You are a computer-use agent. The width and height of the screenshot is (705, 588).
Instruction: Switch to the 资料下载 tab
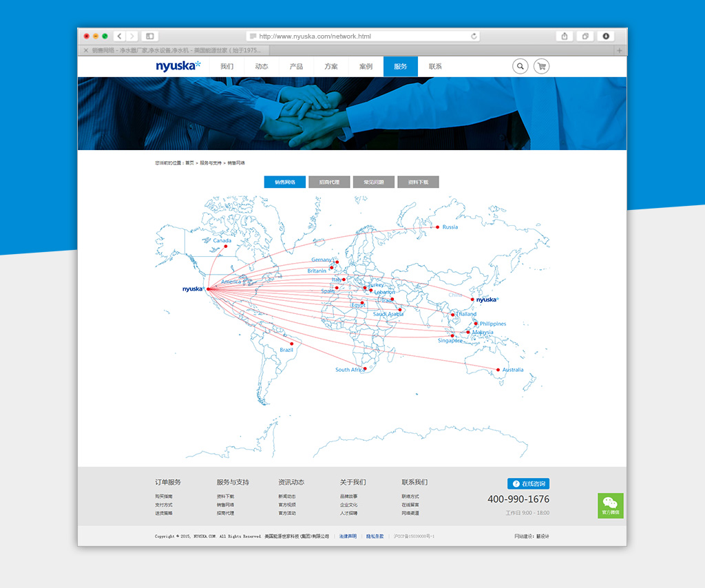(418, 182)
